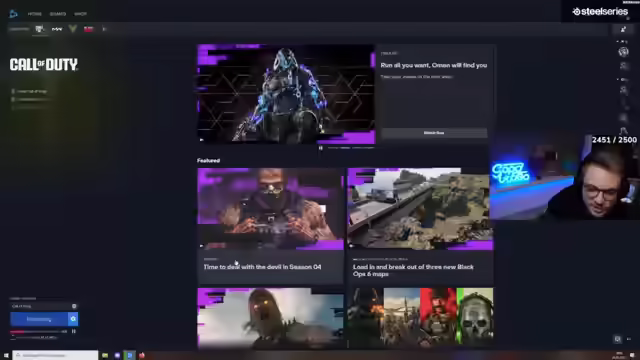Click the Watch Now button
Viewport: 640px width, 360px height.
click(x=434, y=133)
